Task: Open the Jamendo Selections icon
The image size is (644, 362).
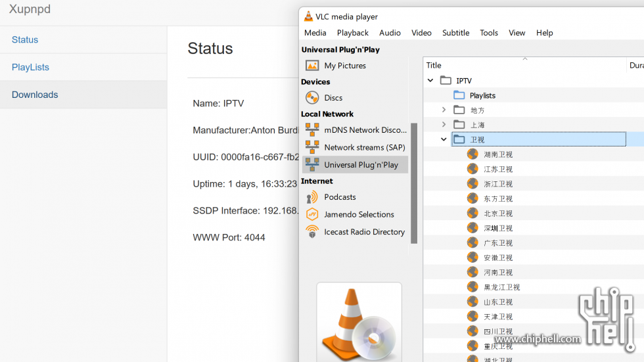Action: pos(312,214)
